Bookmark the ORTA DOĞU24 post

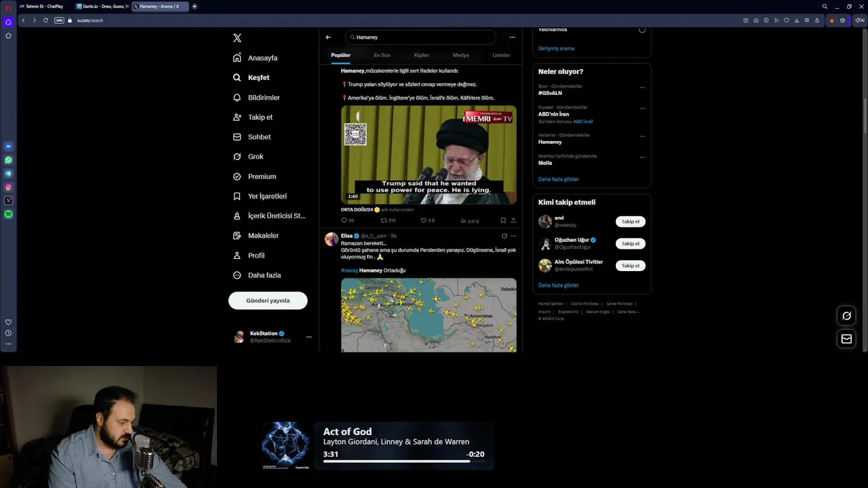503,220
